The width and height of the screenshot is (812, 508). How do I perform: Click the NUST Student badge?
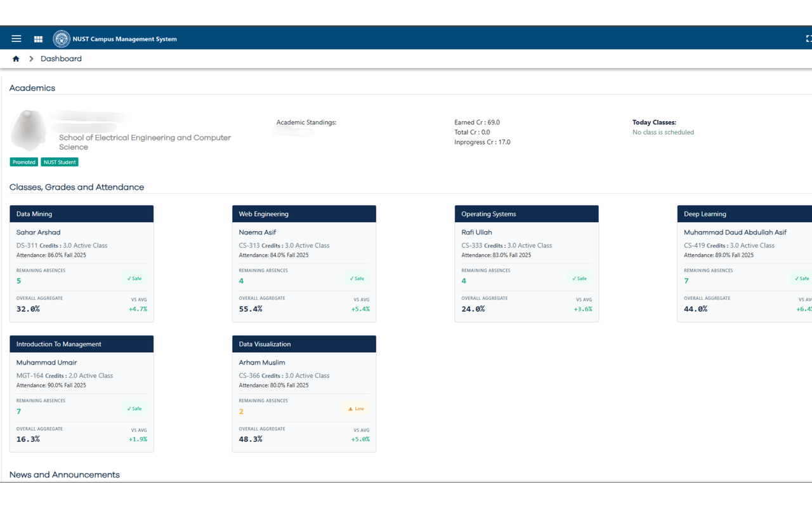(x=60, y=162)
